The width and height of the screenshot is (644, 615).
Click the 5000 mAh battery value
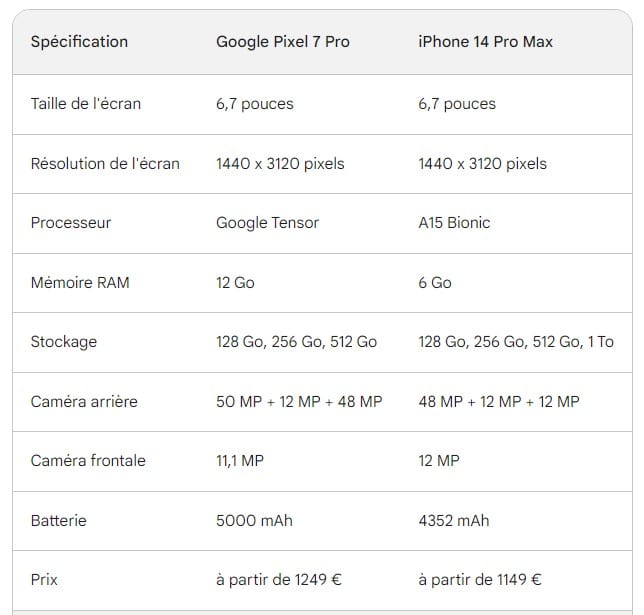coord(254,521)
